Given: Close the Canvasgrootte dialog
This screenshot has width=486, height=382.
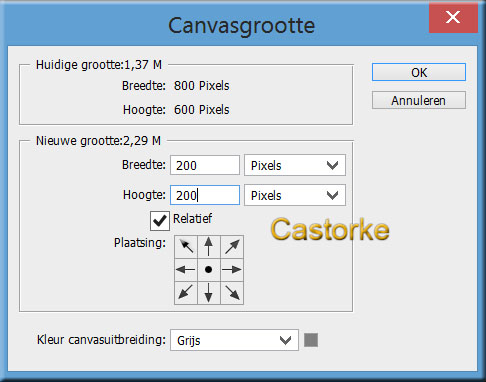Looking at the screenshot, I should [453, 18].
